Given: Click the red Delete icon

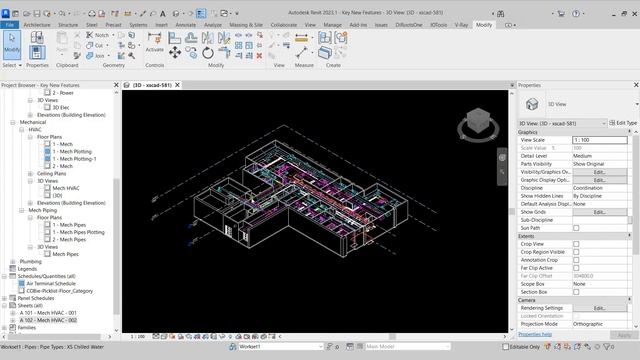Looking at the screenshot, I should tap(259, 56).
